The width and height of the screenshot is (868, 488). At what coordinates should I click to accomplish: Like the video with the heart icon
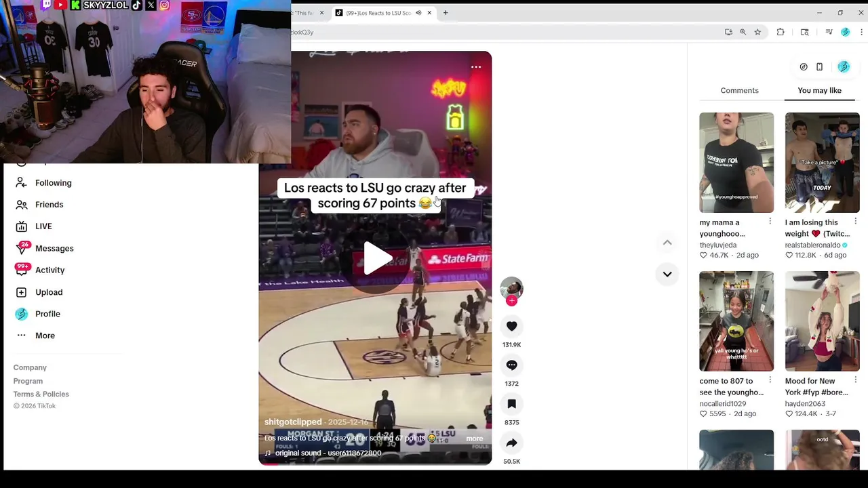click(x=511, y=326)
